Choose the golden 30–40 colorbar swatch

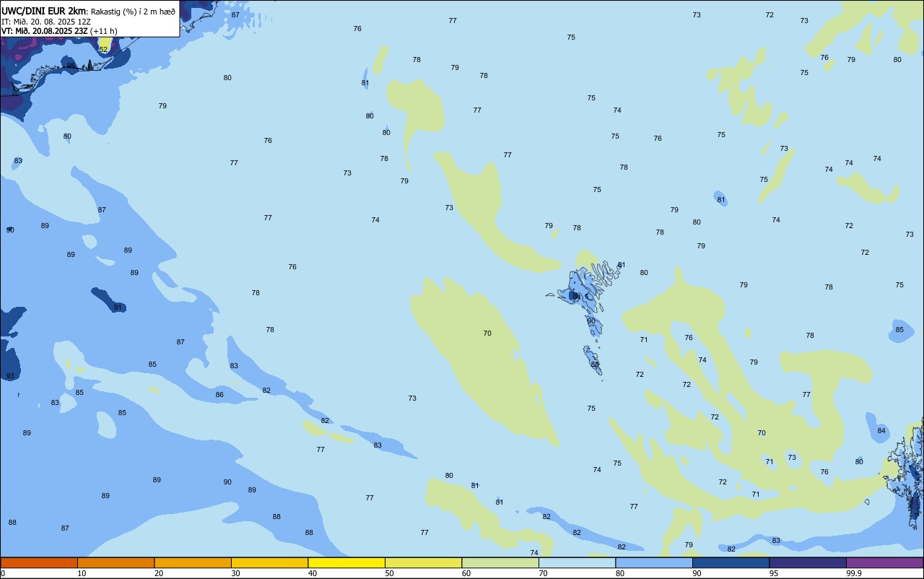coord(269,562)
